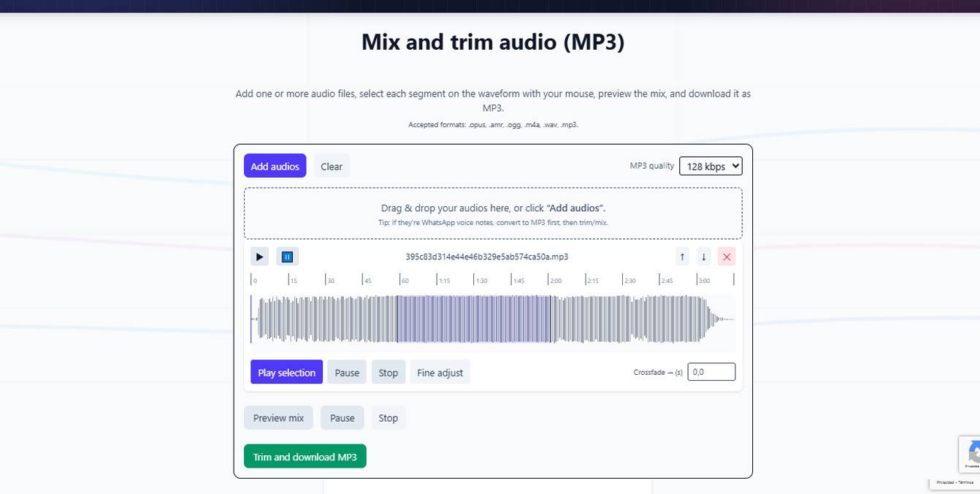The height and width of the screenshot is (494, 980).
Task: Pause the track using the blue pause icon
Action: coord(287,256)
